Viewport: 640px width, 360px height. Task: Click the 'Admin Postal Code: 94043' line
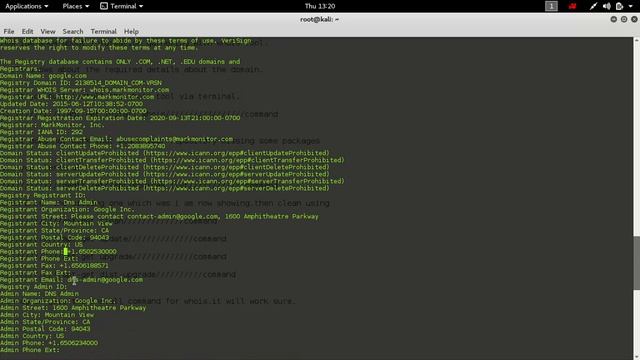click(45, 329)
